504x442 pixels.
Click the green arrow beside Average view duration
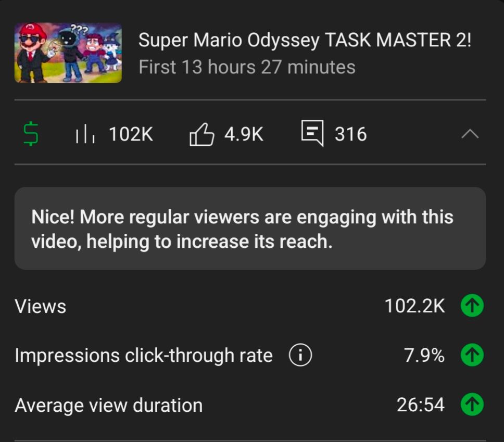(472, 405)
